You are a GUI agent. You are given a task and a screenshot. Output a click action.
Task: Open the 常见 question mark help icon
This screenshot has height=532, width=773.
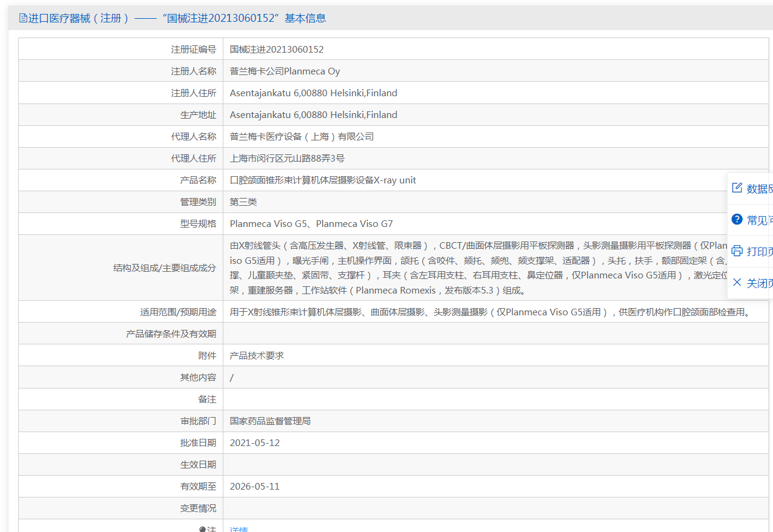point(737,219)
